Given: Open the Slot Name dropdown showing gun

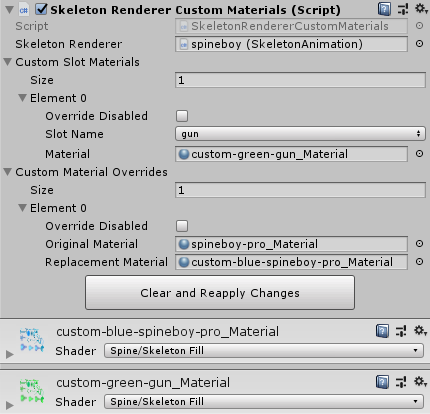Looking at the screenshot, I should pos(300,134).
